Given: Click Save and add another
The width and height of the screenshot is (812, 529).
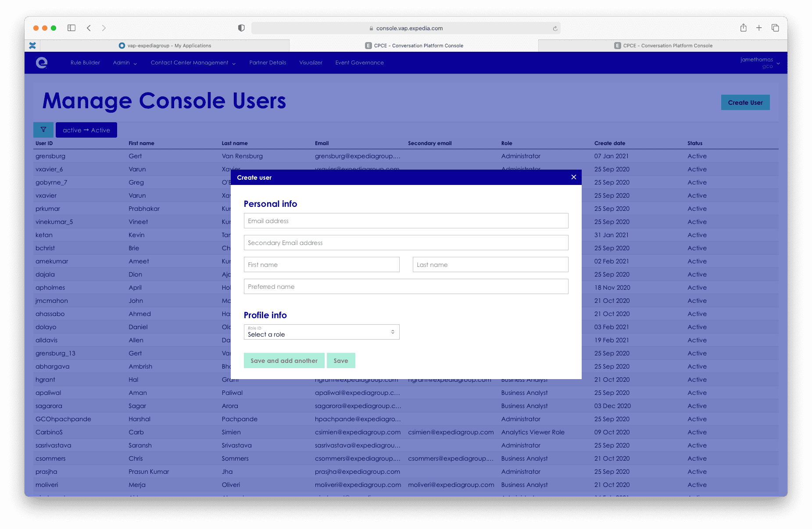Looking at the screenshot, I should (x=284, y=360).
